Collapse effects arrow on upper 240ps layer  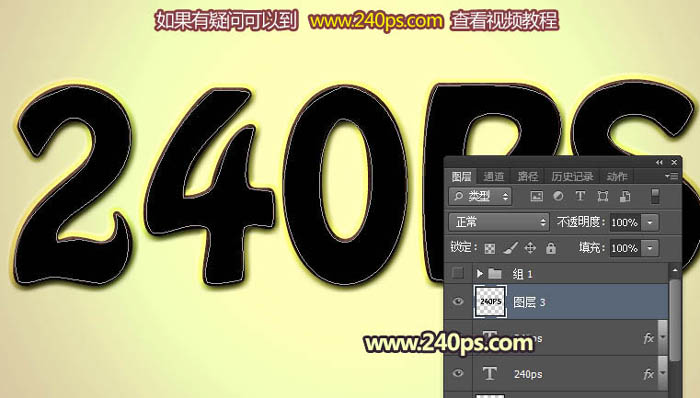pos(663,338)
